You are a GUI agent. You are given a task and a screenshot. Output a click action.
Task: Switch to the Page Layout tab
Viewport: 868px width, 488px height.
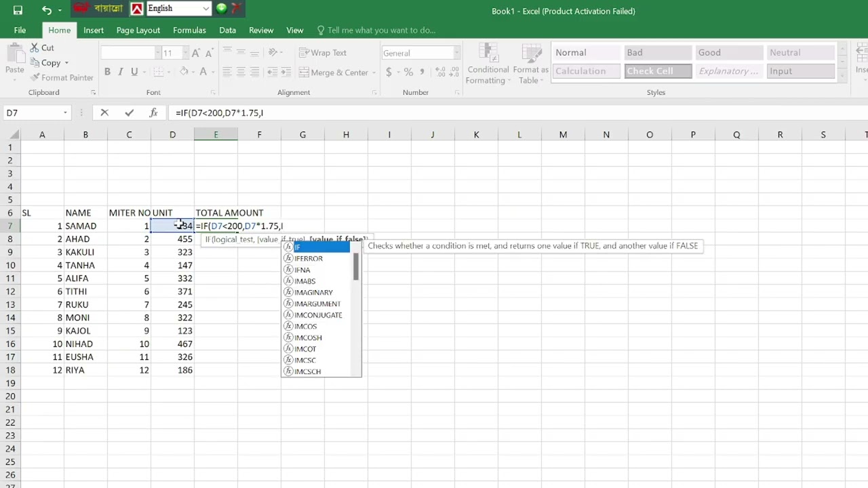(x=138, y=30)
